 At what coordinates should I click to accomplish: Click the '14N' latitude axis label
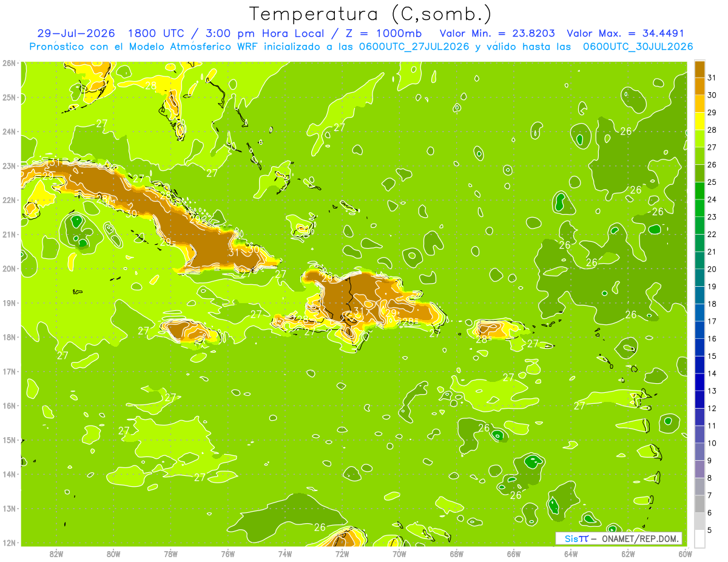(8, 473)
